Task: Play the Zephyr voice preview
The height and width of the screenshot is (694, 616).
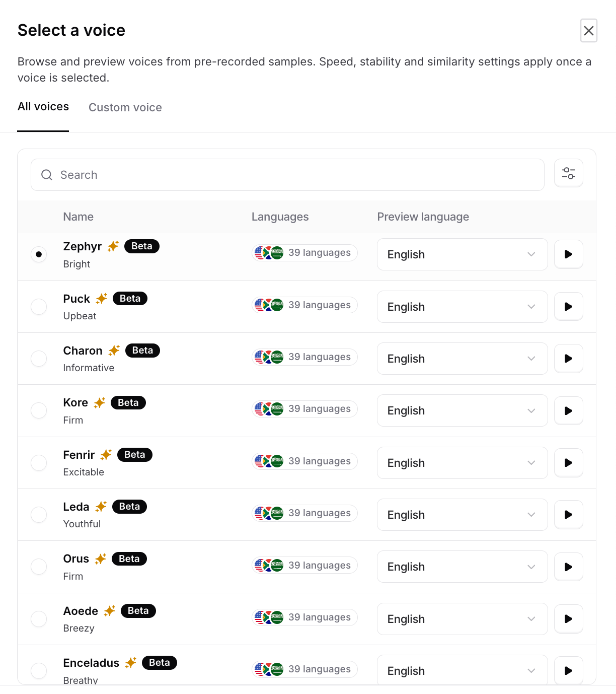Action: tap(569, 254)
